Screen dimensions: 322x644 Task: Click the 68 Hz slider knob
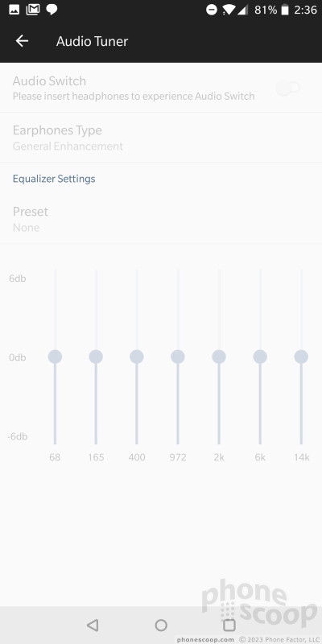point(55,357)
